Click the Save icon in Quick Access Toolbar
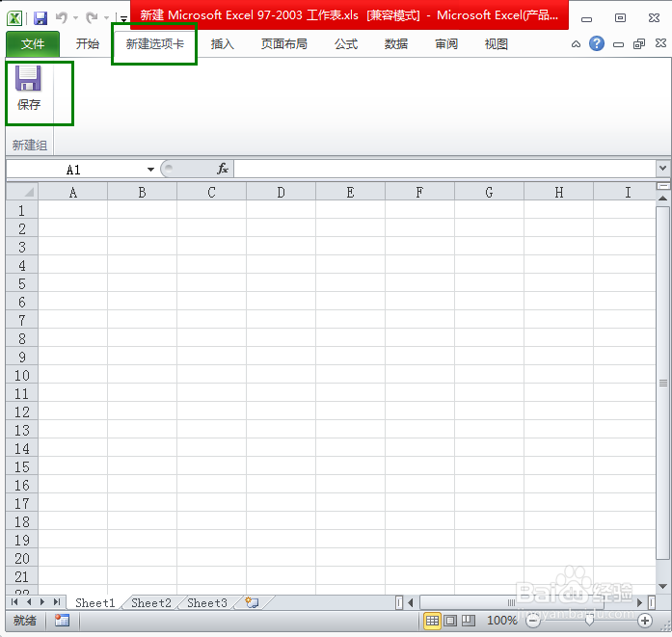Viewport: 672px width, 637px height. (40, 18)
